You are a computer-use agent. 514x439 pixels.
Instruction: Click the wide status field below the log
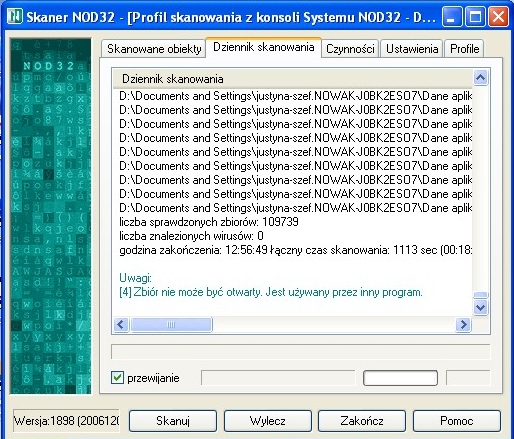300,352
